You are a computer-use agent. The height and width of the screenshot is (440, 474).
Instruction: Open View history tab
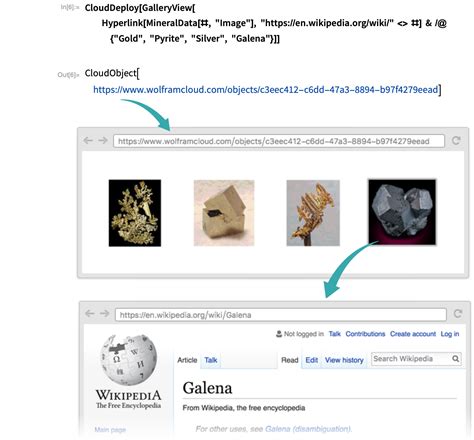click(x=344, y=360)
